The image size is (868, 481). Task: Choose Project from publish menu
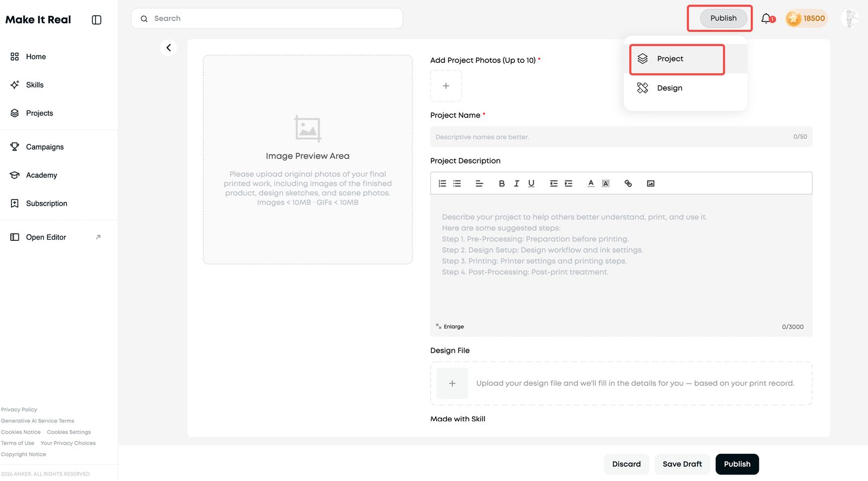pos(685,59)
